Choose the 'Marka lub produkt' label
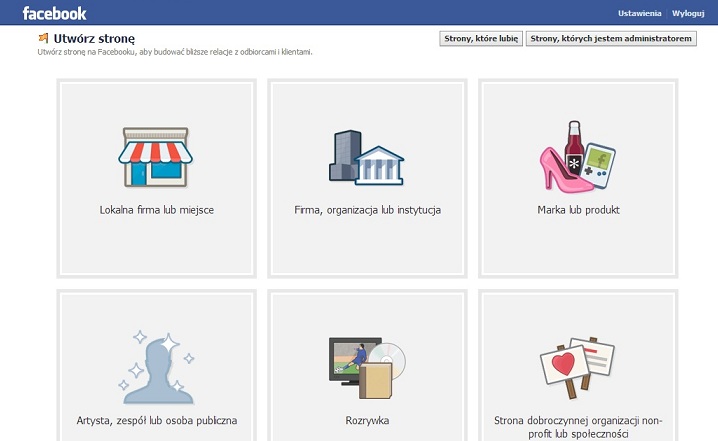 pyautogui.click(x=579, y=211)
